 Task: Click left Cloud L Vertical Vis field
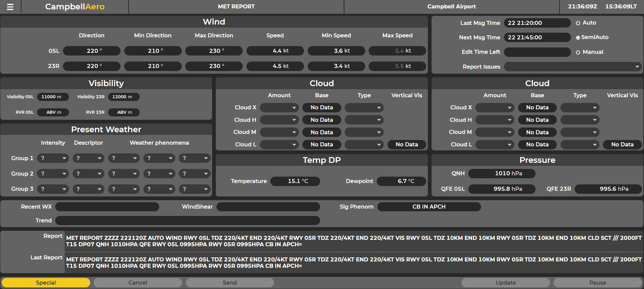[x=407, y=145]
